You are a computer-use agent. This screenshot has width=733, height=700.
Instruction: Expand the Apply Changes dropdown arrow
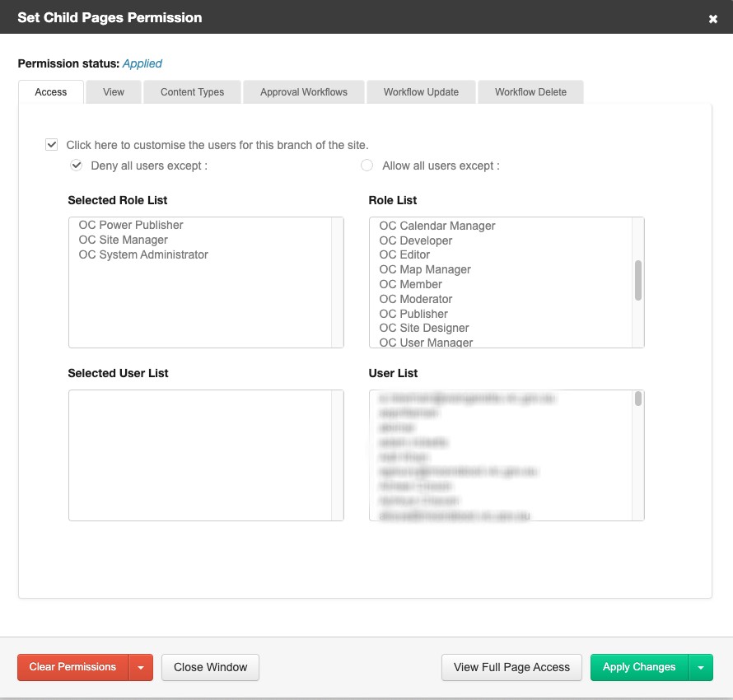[x=702, y=667]
